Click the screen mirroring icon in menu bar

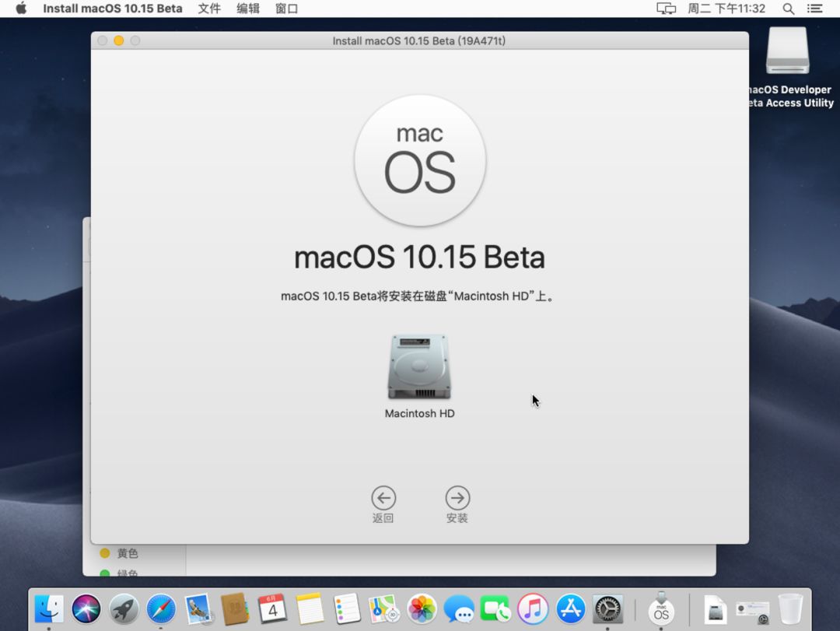click(x=666, y=9)
